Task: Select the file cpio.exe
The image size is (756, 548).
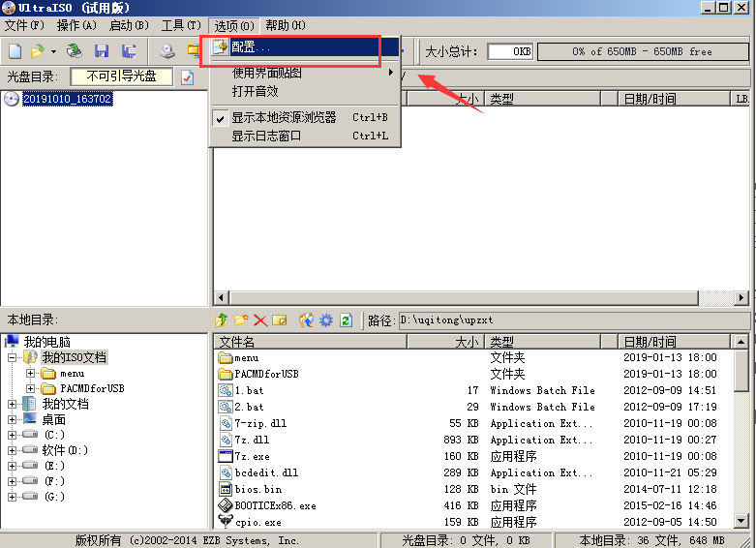Action: coord(257,522)
